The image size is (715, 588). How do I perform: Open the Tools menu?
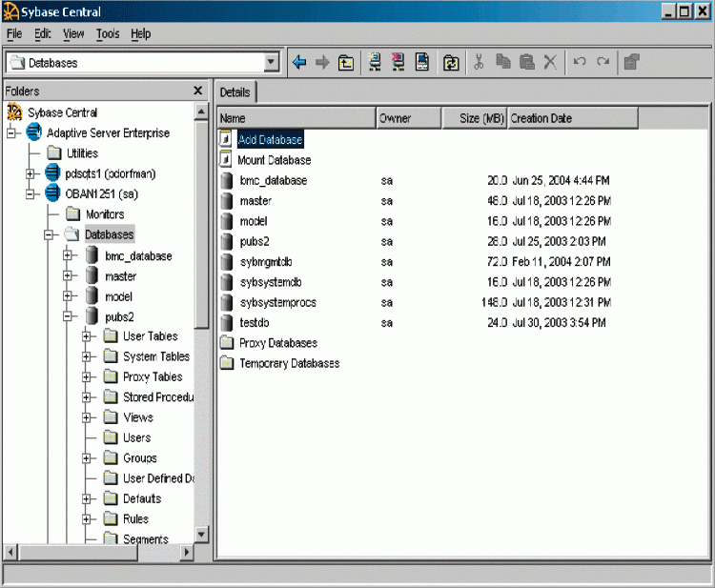pos(108,33)
